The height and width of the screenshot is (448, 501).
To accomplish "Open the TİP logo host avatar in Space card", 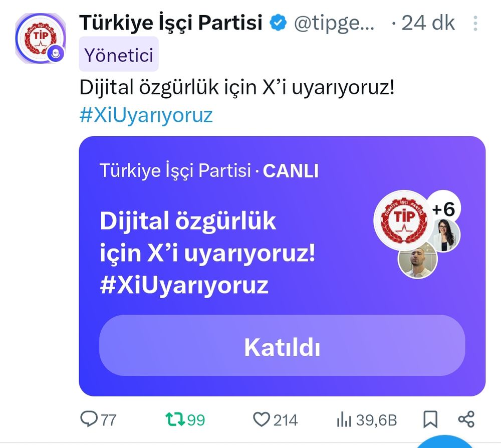I will [x=403, y=220].
